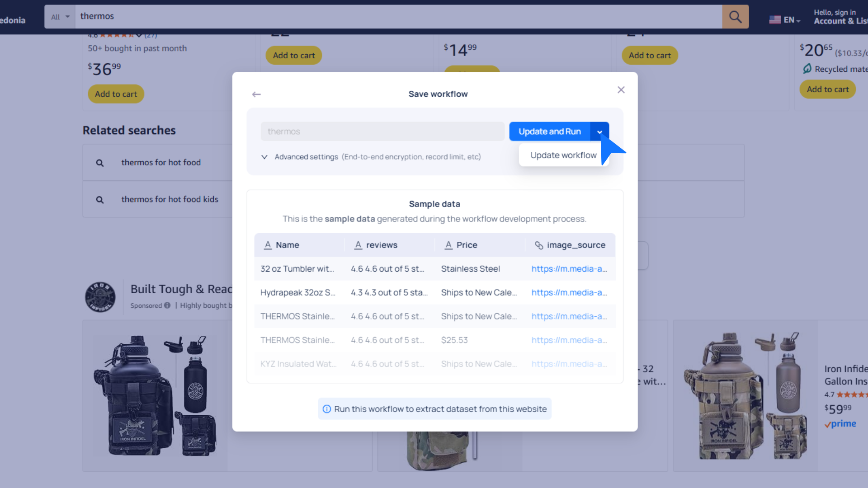
Task: Select thermos for hot food kids search
Action: click(x=170, y=199)
